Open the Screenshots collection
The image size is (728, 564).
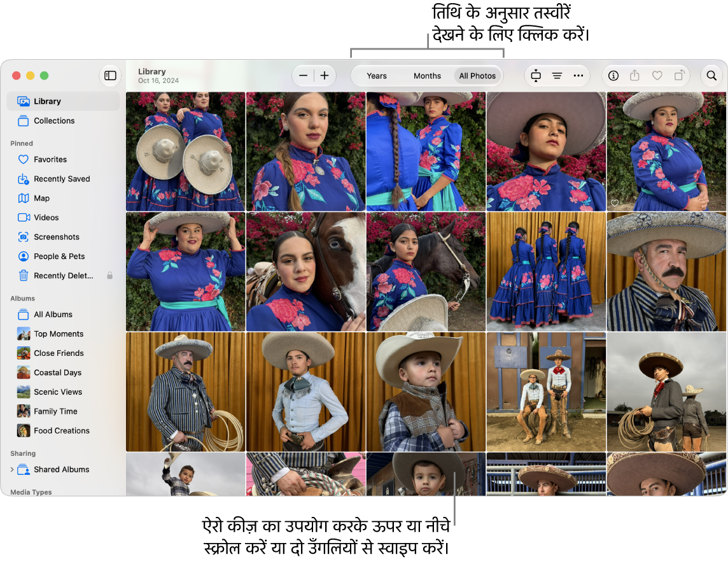point(63,237)
